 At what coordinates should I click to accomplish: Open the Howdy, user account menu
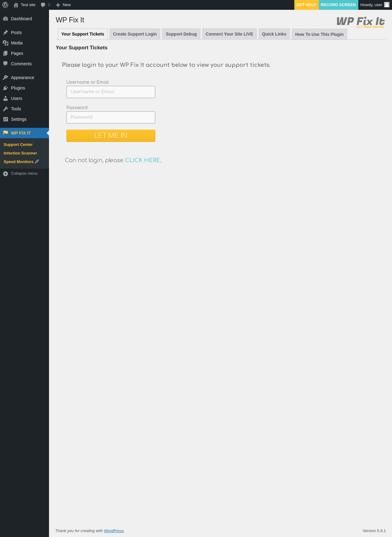click(x=375, y=5)
